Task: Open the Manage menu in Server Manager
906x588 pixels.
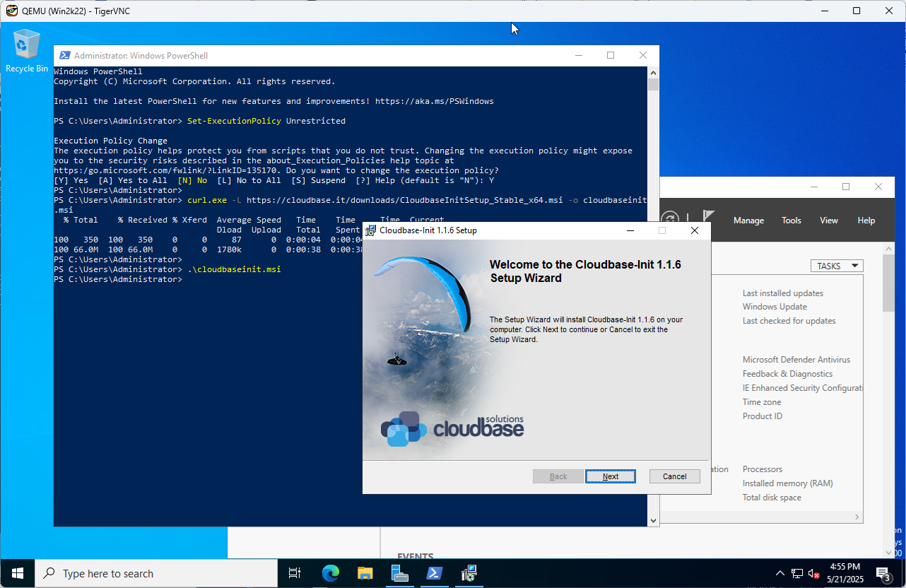Action: [748, 220]
